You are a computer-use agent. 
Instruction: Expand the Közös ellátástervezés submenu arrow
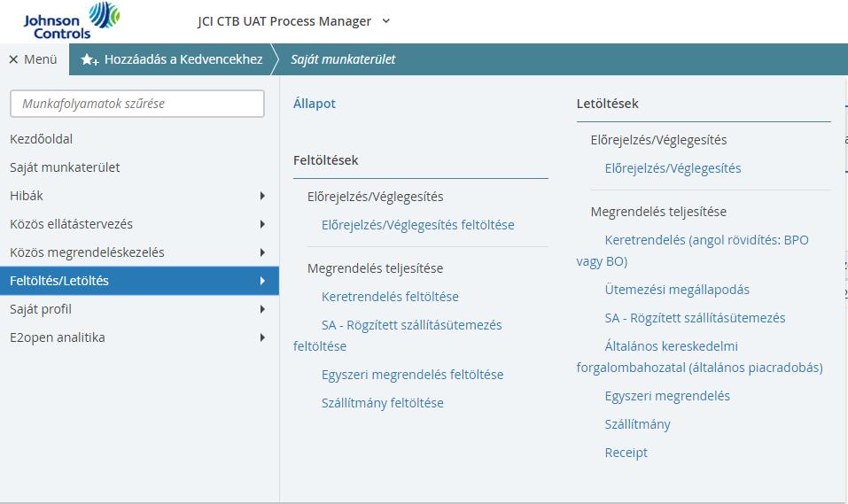262,224
